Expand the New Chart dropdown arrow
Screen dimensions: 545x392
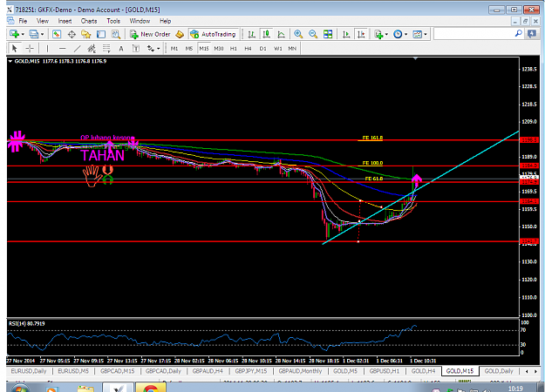point(23,34)
